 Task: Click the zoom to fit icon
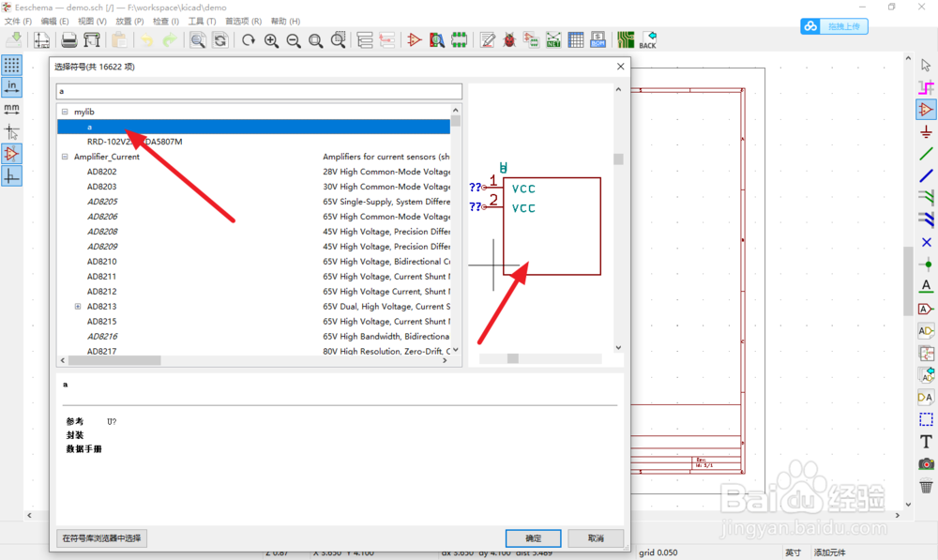(x=316, y=40)
